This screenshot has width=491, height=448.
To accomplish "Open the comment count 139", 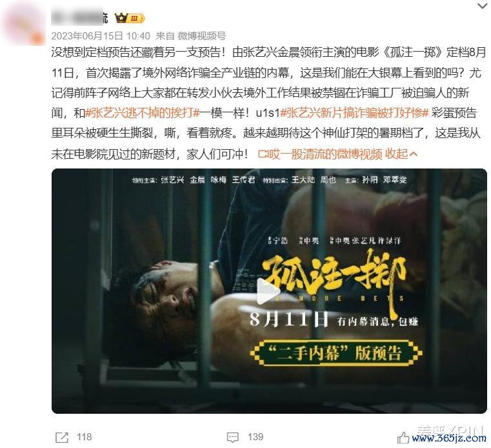I will pyautogui.click(x=256, y=437).
